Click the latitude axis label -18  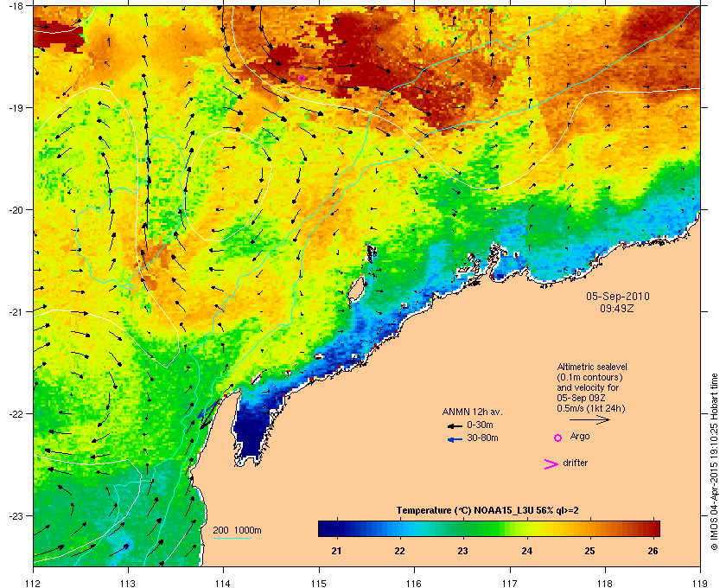tap(16, 6)
